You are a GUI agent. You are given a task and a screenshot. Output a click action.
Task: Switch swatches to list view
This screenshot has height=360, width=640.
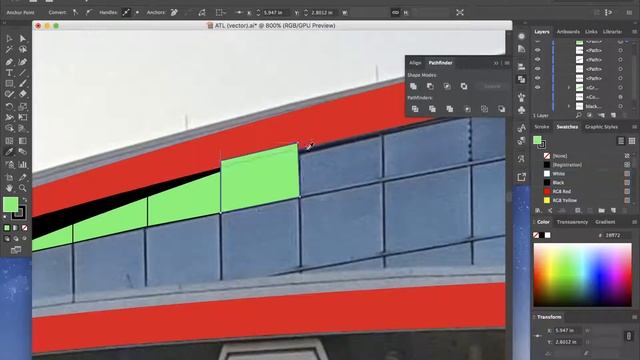click(x=621, y=141)
